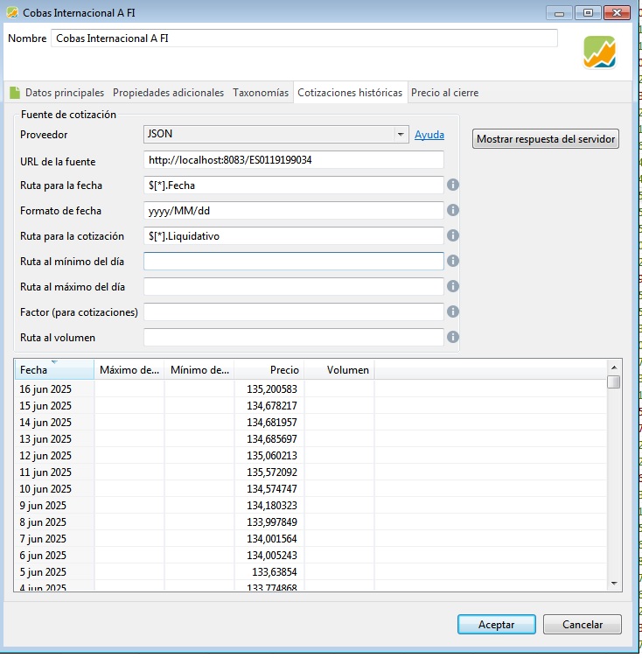Image resolution: width=642 pixels, height=672 pixels.
Task: Click info icon next to Ruta para la fecha
Action: click(x=453, y=185)
